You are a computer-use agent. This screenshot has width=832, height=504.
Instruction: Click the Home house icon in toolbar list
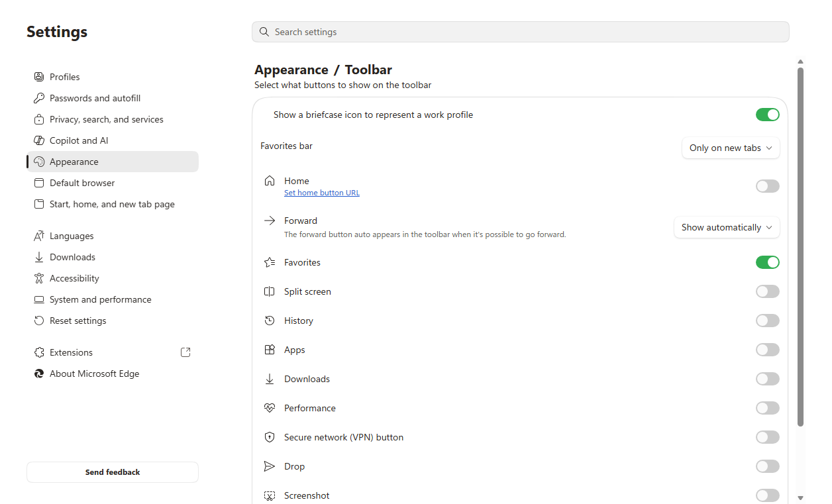(270, 181)
